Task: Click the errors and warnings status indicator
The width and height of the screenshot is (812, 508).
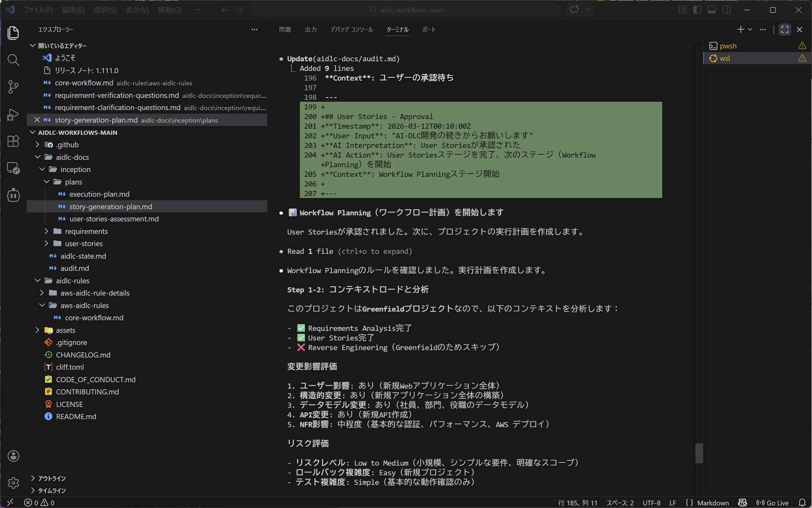Action: (x=39, y=503)
